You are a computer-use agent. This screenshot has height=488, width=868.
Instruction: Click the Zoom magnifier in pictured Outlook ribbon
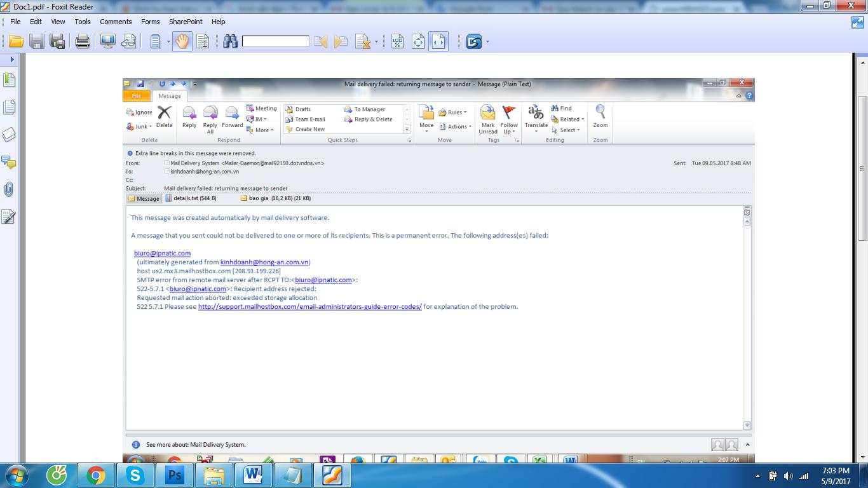(600, 118)
